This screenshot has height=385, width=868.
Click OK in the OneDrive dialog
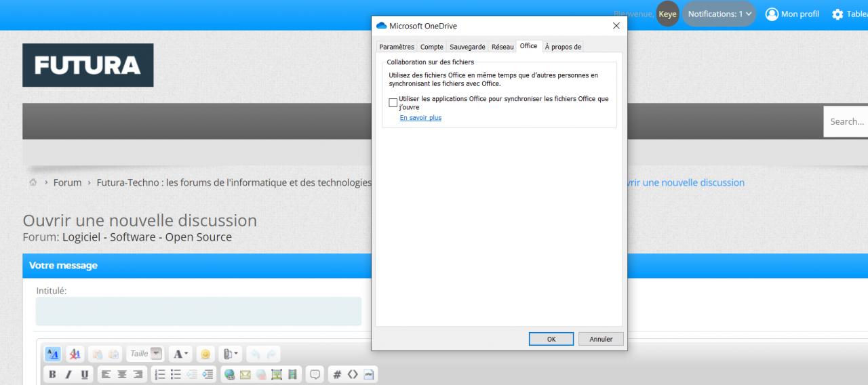551,339
